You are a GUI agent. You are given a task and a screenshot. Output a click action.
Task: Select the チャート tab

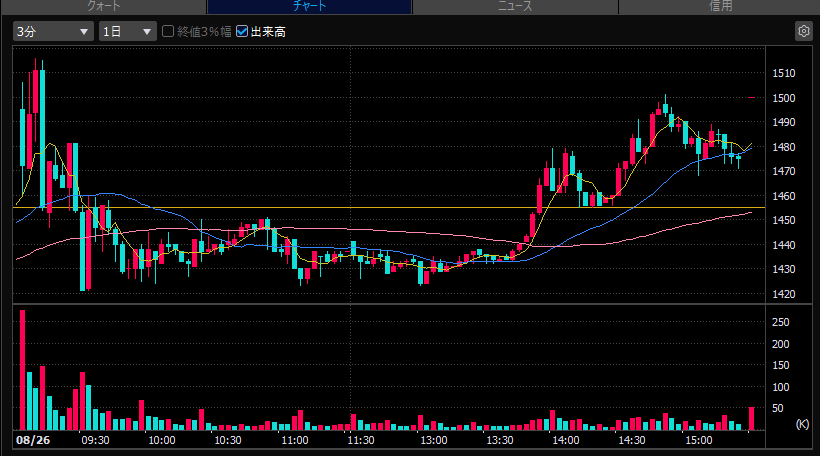(x=309, y=6)
